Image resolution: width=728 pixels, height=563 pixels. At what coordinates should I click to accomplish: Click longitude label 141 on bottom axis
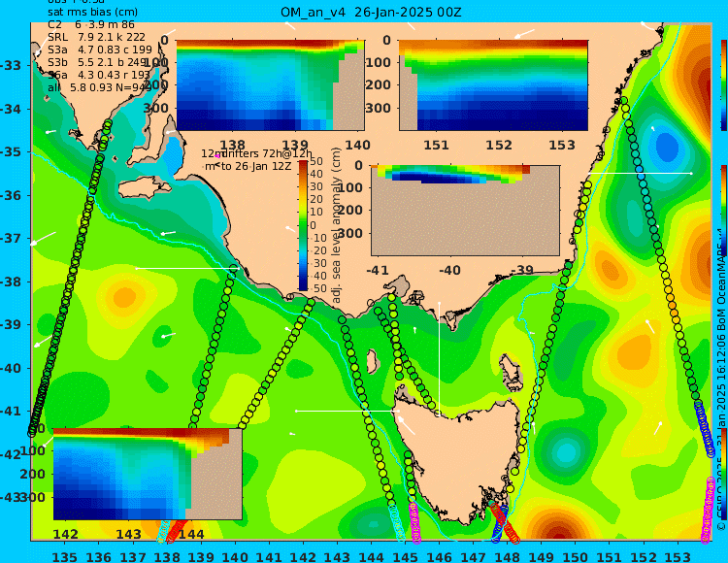[269, 556]
